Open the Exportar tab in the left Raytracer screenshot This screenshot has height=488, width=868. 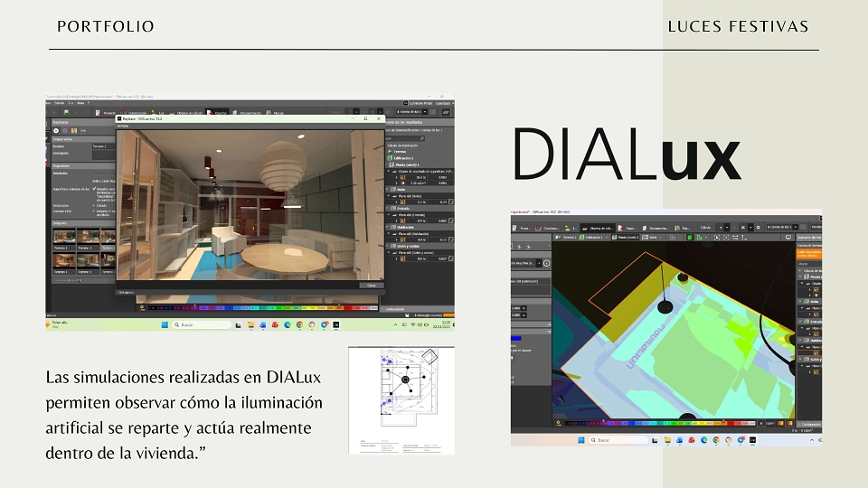pos(217,112)
